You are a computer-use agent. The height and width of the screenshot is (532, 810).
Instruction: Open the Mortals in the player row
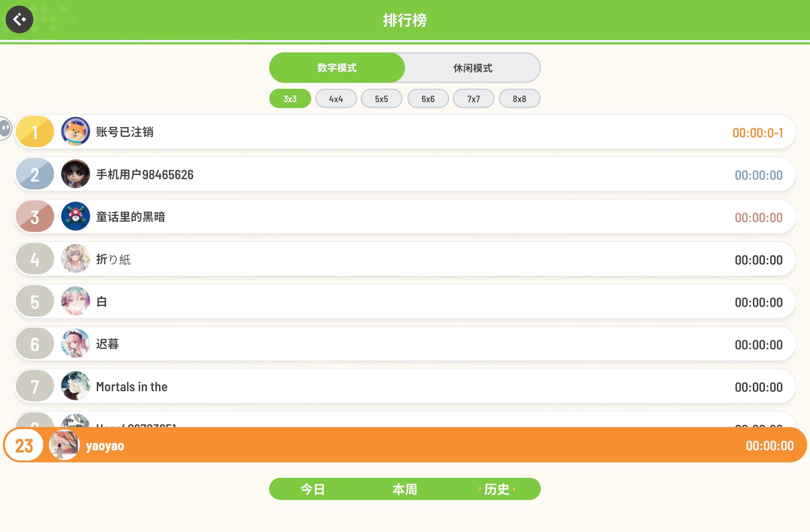404,386
